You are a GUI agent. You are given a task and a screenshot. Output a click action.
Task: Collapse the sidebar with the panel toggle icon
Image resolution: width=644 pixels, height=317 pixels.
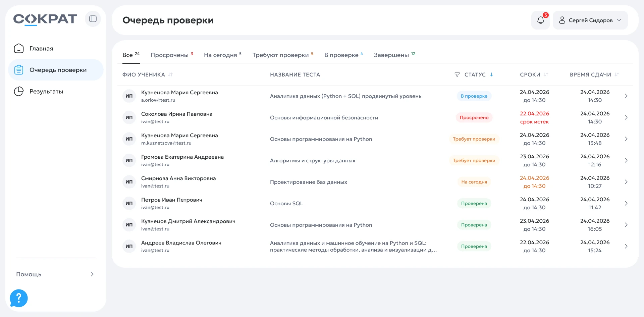tap(93, 19)
